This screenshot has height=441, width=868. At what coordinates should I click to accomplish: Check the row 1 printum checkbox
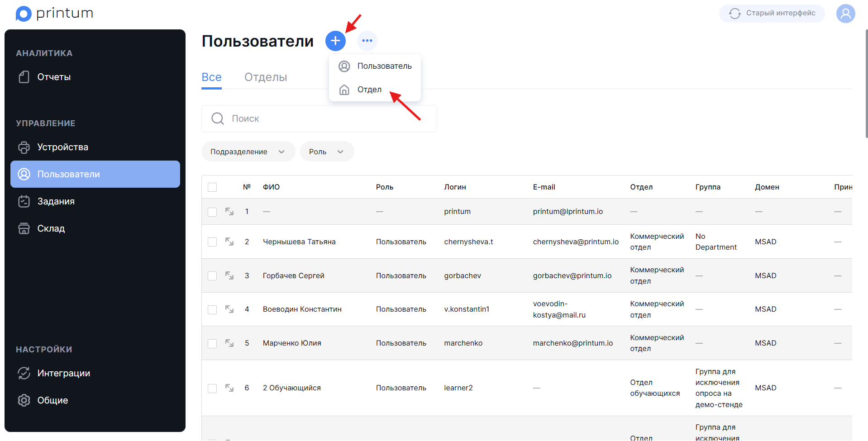[x=212, y=212]
